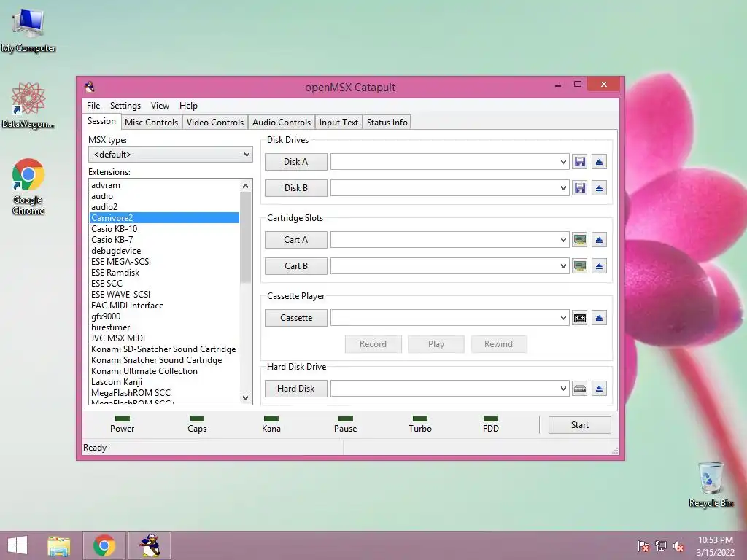Expand the Cassette image dropdown
The width and height of the screenshot is (747, 560).
click(x=563, y=318)
